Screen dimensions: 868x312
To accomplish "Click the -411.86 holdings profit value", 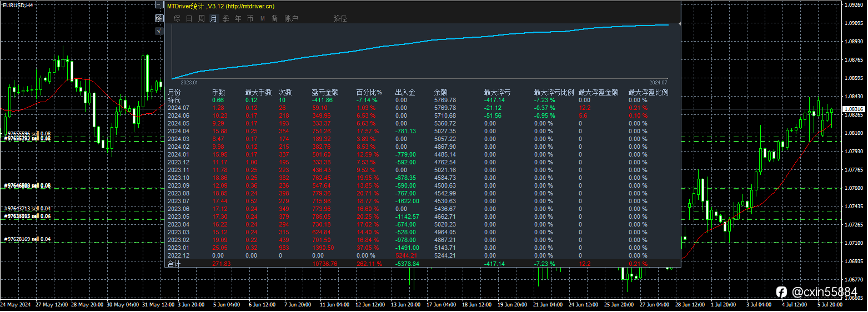I will tap(323, 100).
